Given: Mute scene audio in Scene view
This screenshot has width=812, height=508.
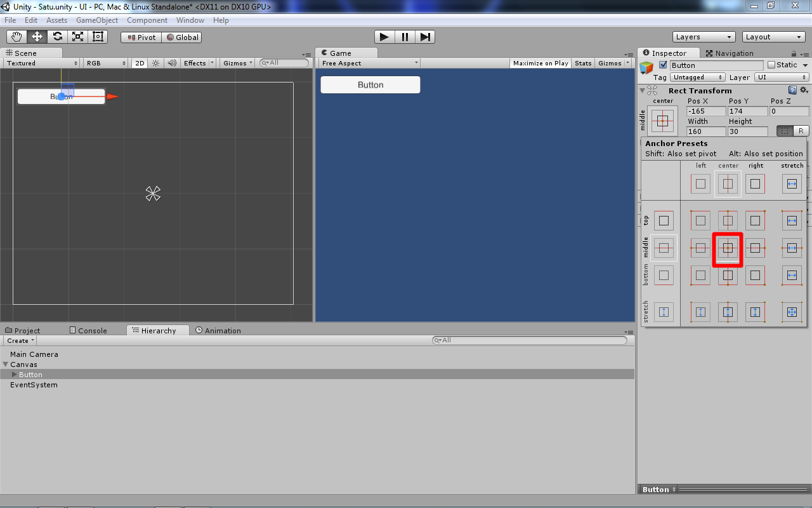Looking at the screenshot, I should click(171, 62).
